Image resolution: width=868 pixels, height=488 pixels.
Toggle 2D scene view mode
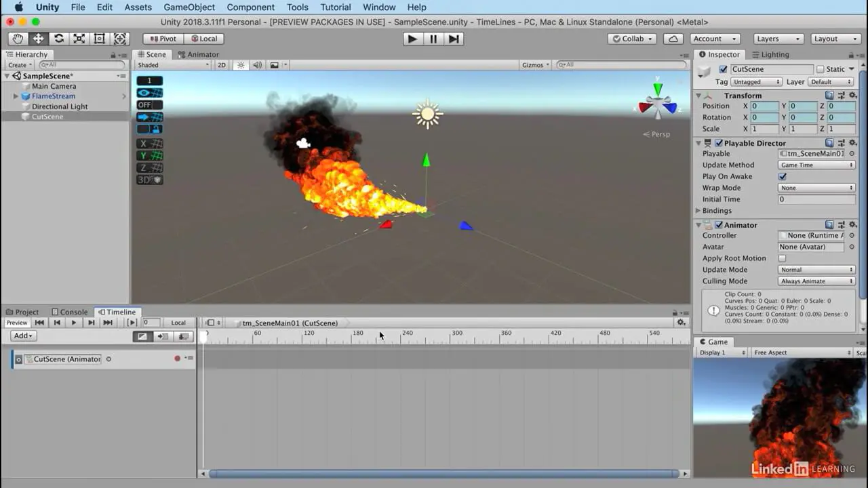click(221, 65)
